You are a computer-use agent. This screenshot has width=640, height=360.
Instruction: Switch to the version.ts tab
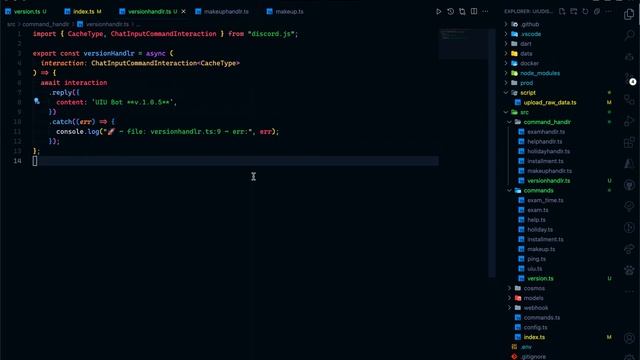pyautogui.click(x=26, y=11)
